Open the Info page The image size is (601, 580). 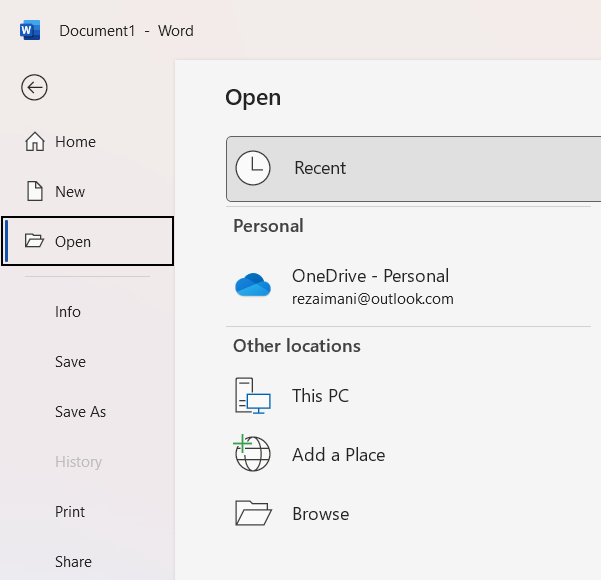68,312
